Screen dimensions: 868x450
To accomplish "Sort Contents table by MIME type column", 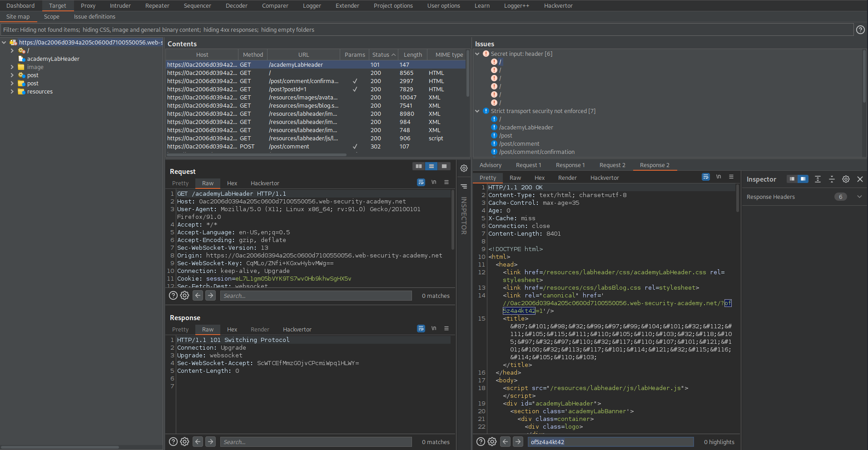I will 449,54.
